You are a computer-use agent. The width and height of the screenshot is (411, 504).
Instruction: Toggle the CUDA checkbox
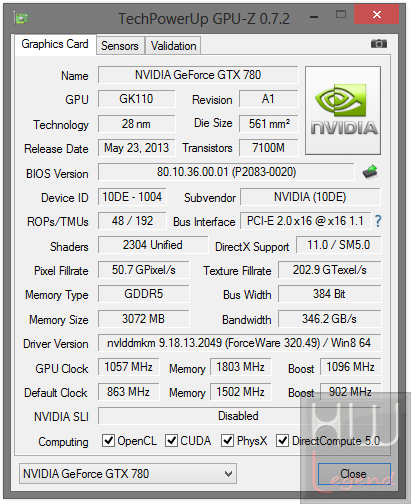click(x=171, y=440)
